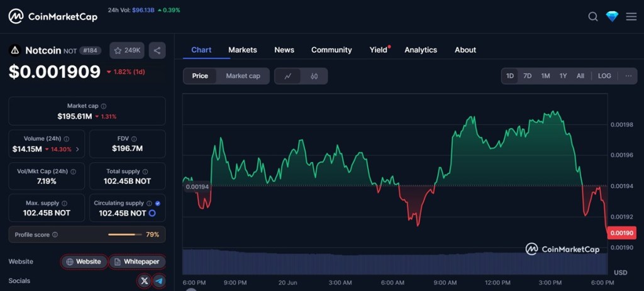Click the 7.19% Vol/Mkt Cap value
644x291 pixels.
coord(47,181)
